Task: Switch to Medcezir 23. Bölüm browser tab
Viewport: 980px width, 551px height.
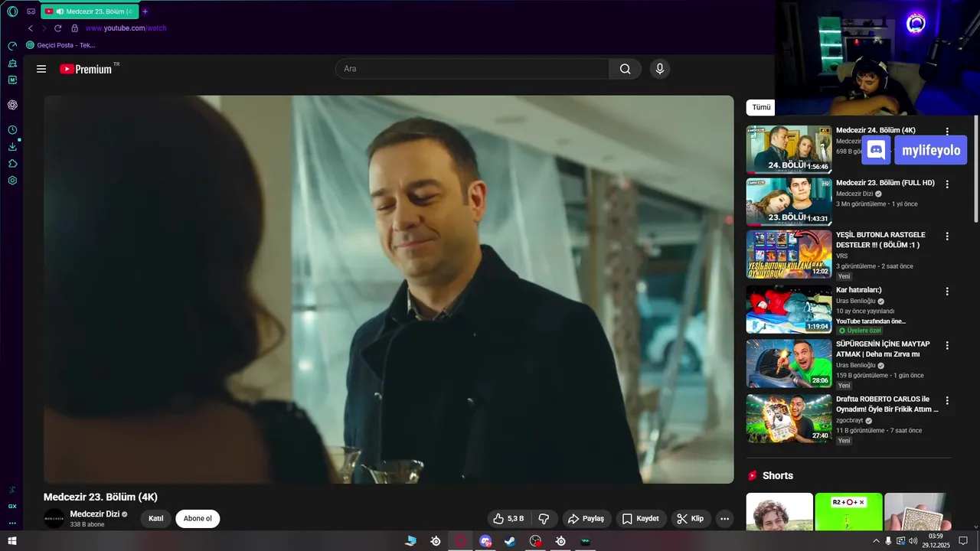Action: [x=90, y=11]
